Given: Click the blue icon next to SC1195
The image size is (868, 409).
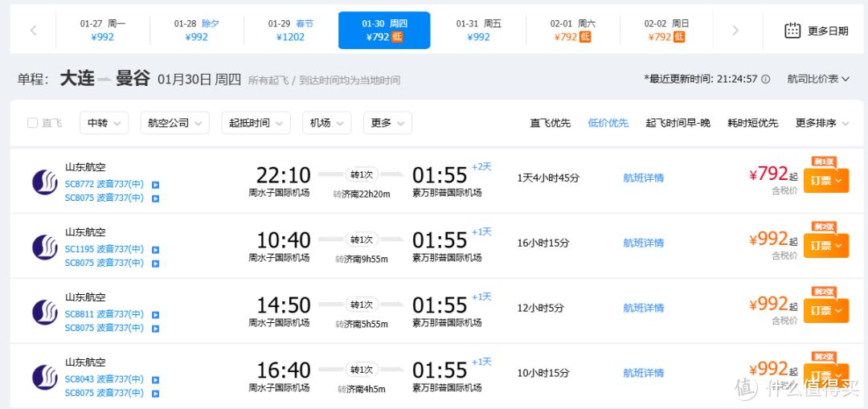Looking at the screenshot, I should point(155,249).
